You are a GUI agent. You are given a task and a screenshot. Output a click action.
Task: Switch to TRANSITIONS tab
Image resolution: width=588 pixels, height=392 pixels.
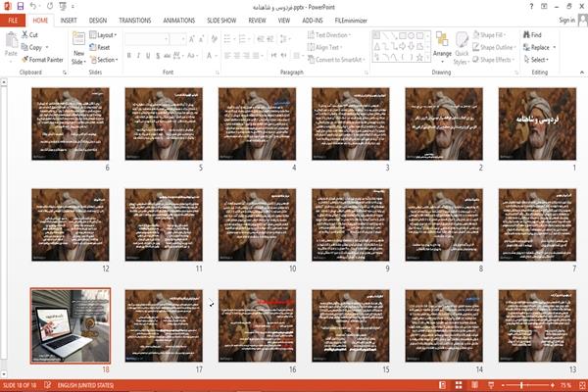point(135,21)
